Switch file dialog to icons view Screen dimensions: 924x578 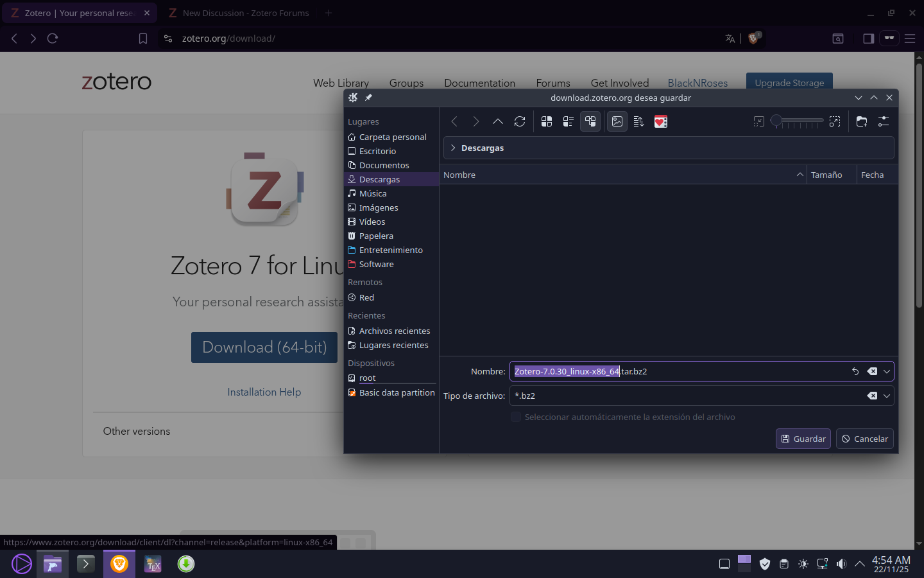click(x=547, y=121)
